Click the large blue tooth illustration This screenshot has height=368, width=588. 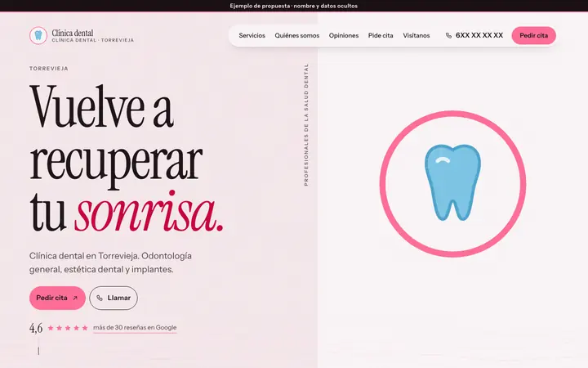452,182
